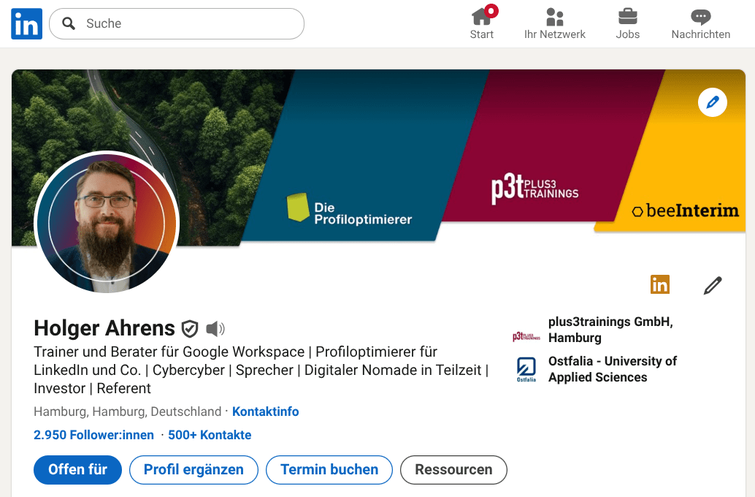Open the 2.950 Follower:innen link
Image resolution: width=755 pixels, height=497 pixels.
94,435
